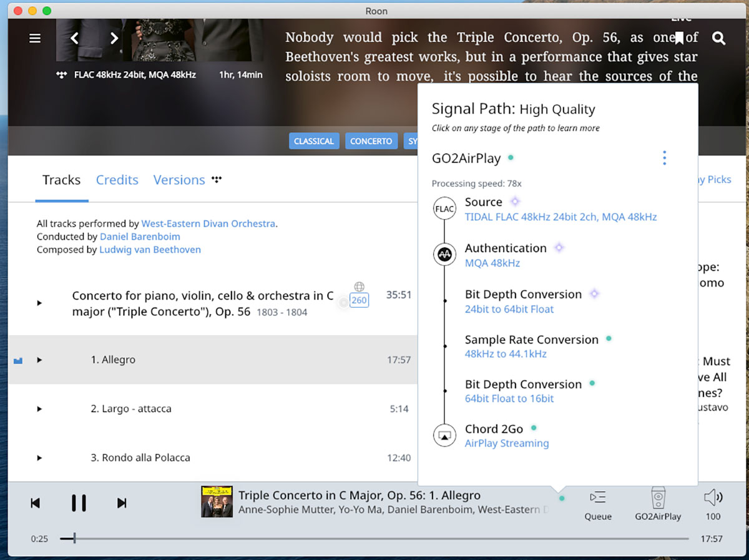Open the Daniel Barenboim conductor link
Screen dimensions: 749x560
click(140, 237)
